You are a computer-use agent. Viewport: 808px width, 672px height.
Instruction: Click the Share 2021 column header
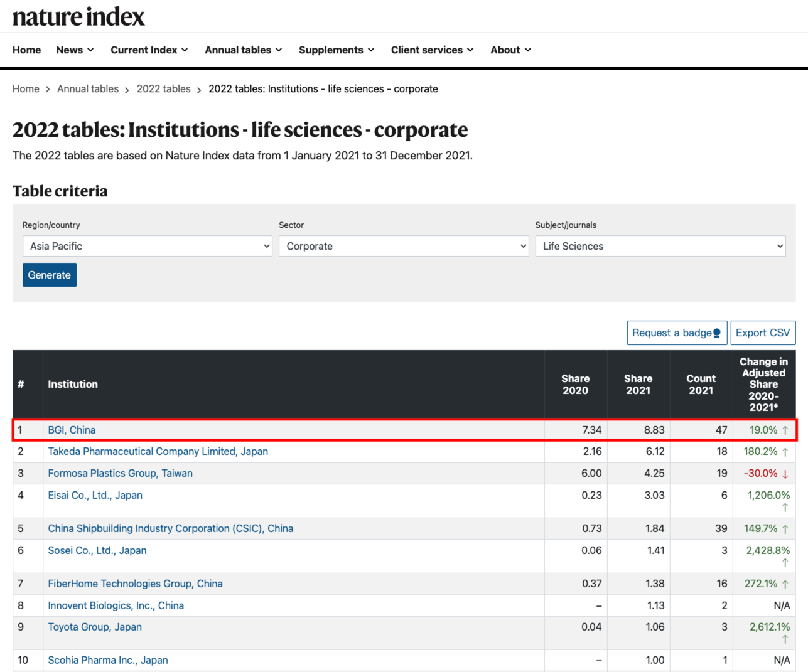point(638,385)
